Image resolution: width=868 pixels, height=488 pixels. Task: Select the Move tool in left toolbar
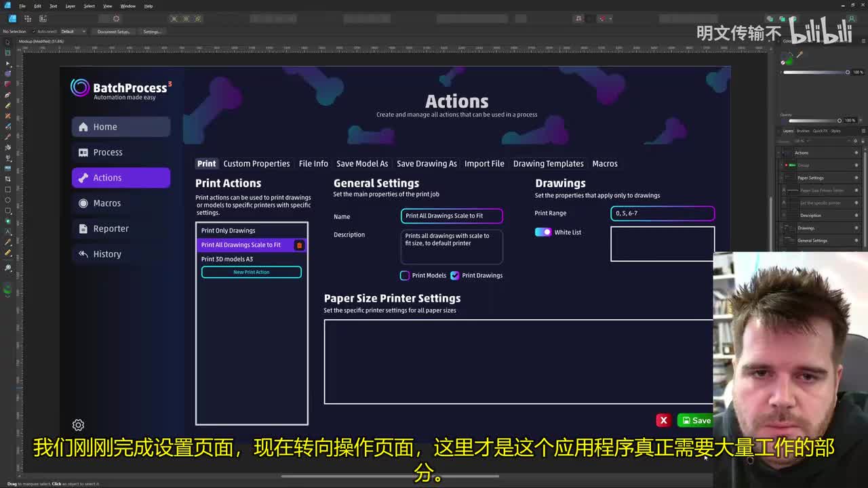point(7,42)
